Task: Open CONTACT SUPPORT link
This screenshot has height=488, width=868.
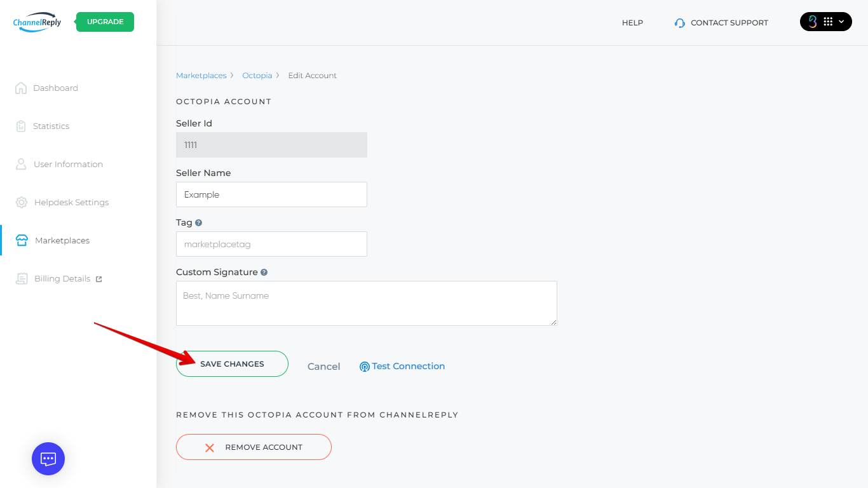Action: click(729, 23)
